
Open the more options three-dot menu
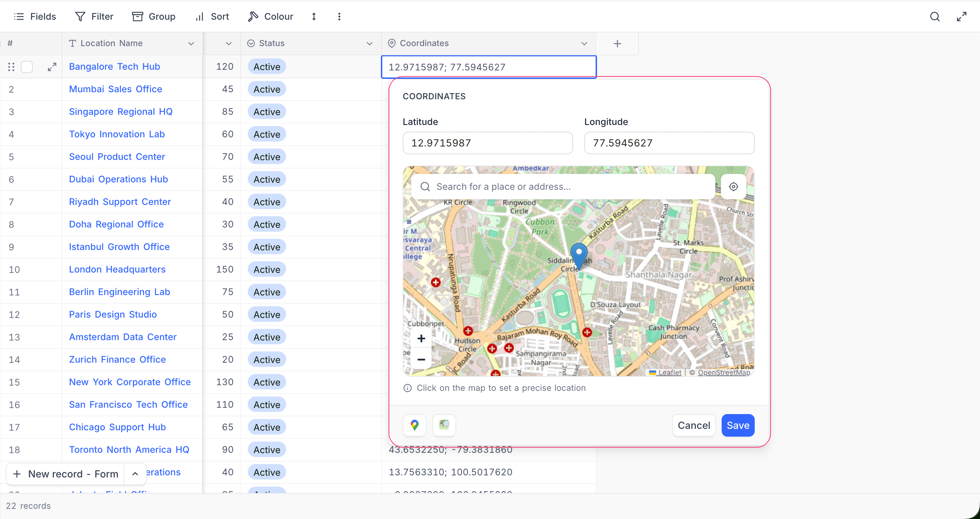click(x=339, y=16)
